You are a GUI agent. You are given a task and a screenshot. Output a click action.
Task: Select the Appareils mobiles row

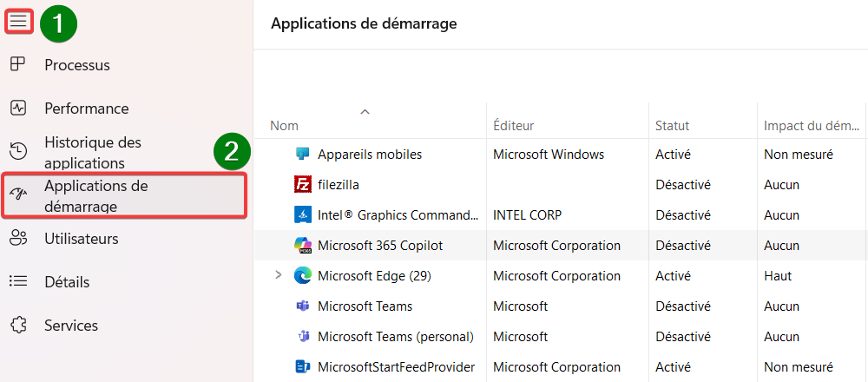(x=561, y=154)
